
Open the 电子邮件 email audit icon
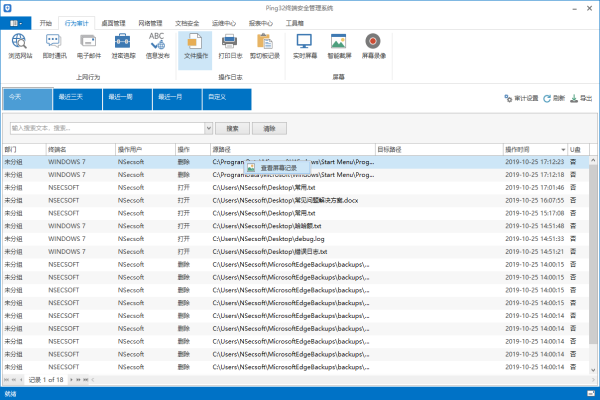point(89,46)
